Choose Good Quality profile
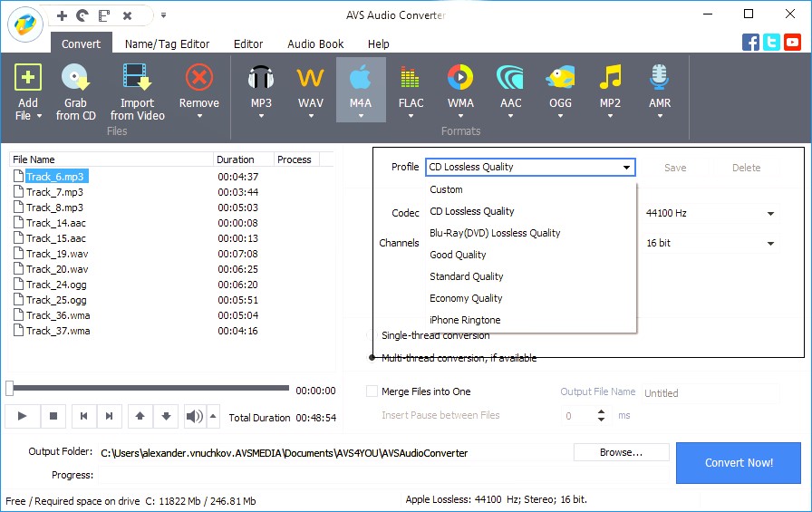The width and height of the screenshot is (812, 512). tap(530, 255)
